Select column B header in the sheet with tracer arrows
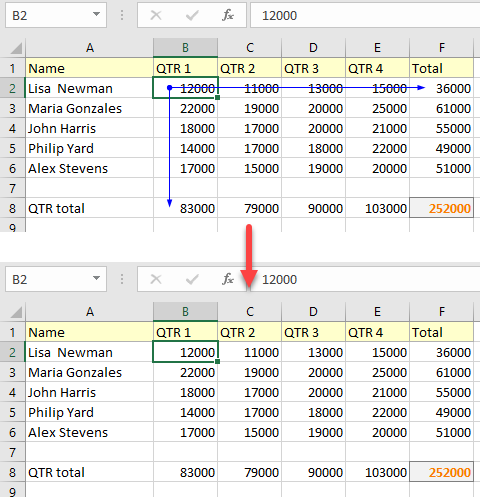Image resolution: width=480 pixels, height=497 pixels. (185, 48)
